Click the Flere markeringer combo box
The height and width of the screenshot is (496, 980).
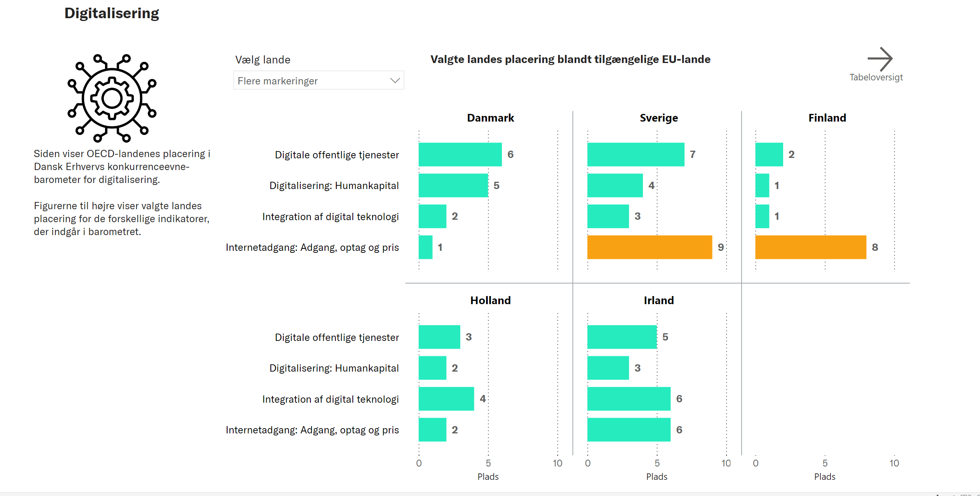click(311, 81)
